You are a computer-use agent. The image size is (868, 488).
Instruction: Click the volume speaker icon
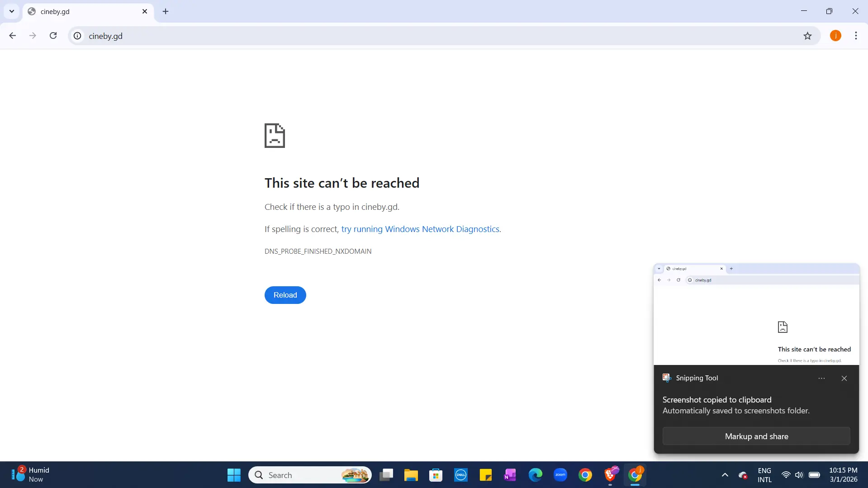(x=799, y=475)
